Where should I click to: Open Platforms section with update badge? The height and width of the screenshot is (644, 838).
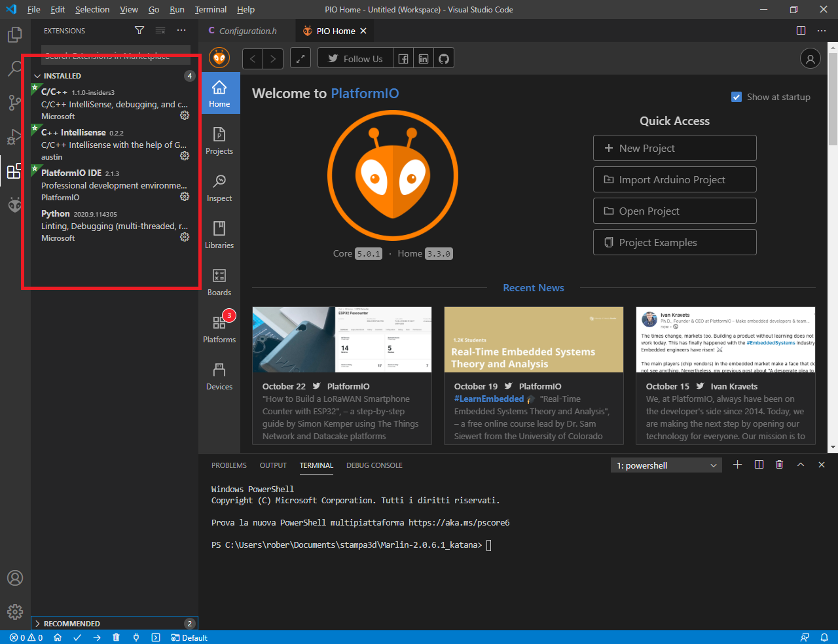219,329
